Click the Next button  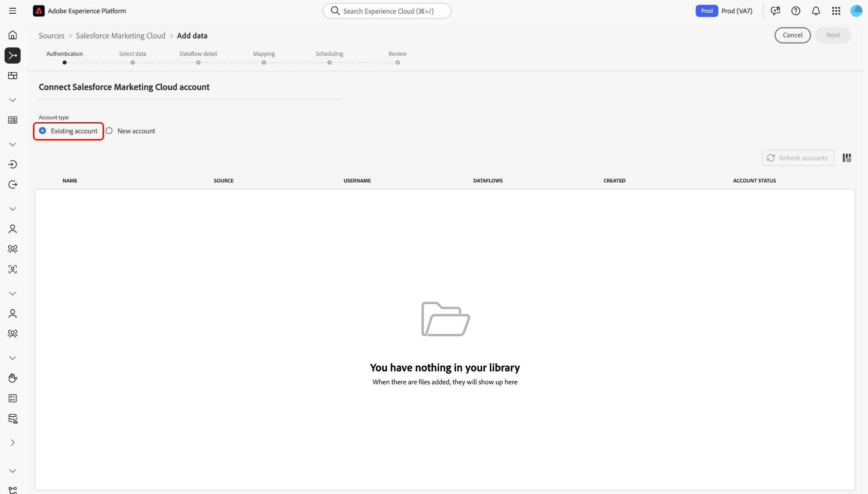coord(833,35)
